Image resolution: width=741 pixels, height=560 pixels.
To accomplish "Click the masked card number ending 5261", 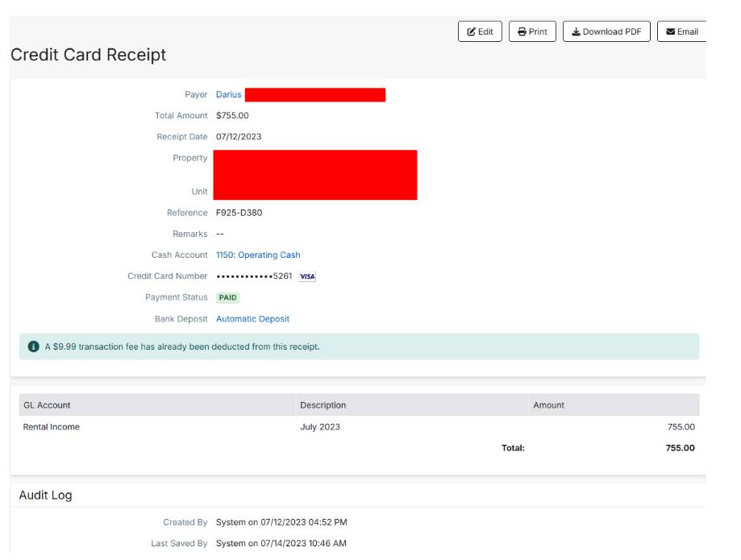I will (x=254, y=276).
